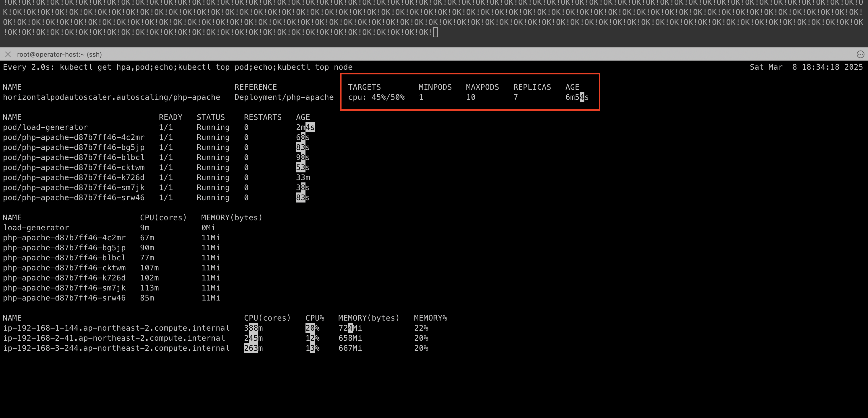The height and width of the screenshot is (418, 868).
Task: Open the pane options ellipsis menu
Action: 860,54
